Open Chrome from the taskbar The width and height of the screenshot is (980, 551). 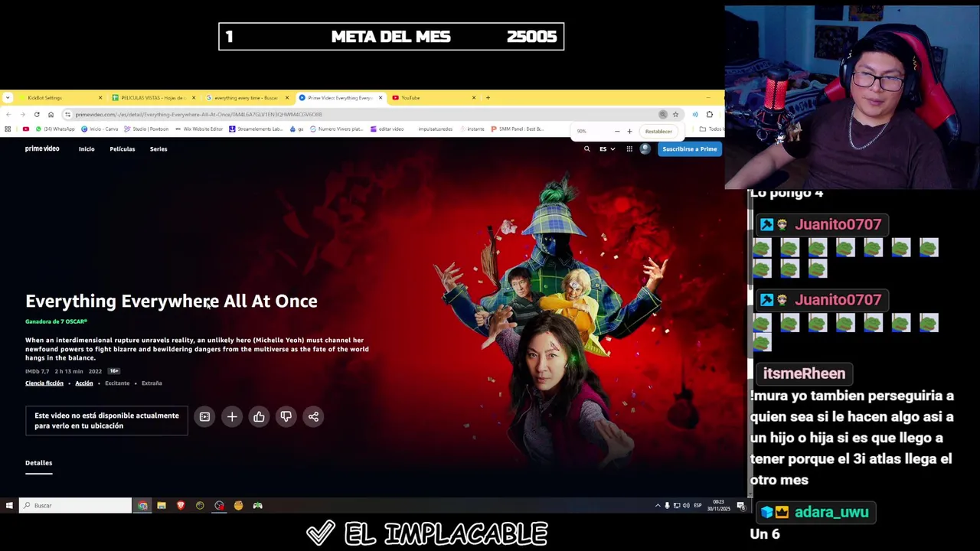click(x=142, y=506)
